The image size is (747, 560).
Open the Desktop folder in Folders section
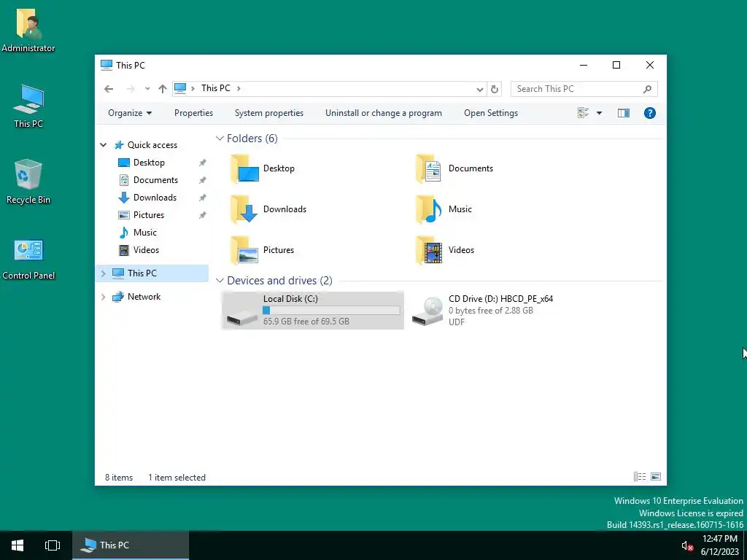tap(263, 168)
